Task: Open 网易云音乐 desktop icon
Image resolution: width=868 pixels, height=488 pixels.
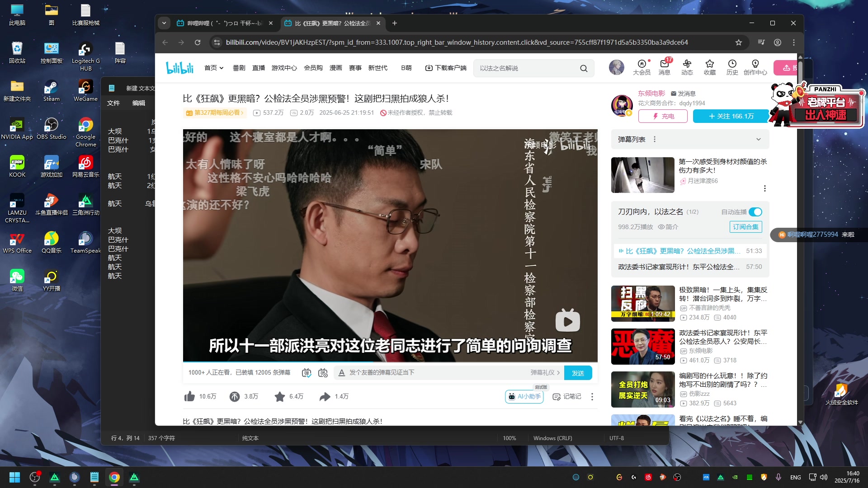Action: tap(85, 167)
